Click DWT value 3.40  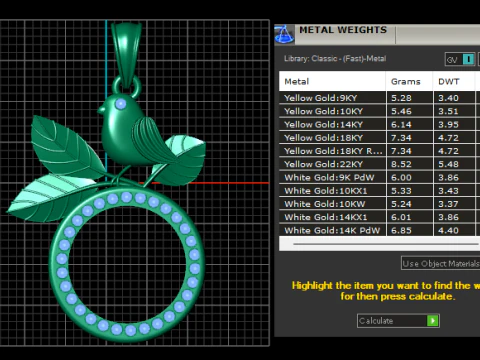(x=448, y=98)
